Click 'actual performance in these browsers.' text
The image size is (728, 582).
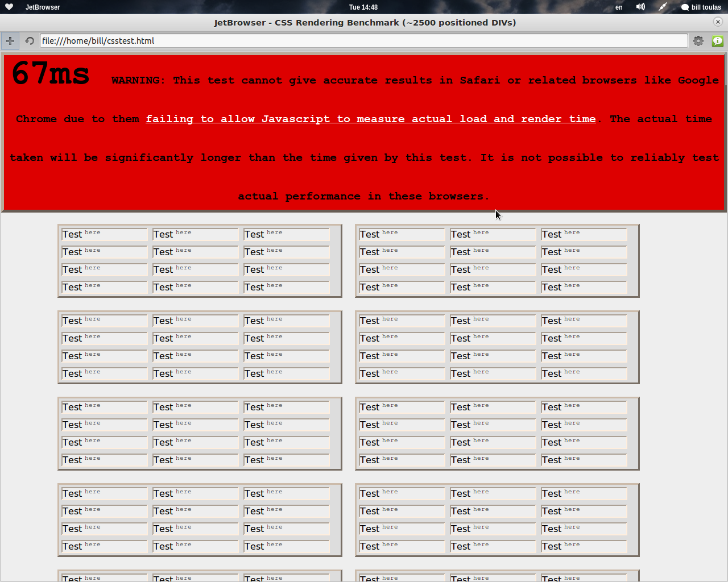(x=363, y=196)
